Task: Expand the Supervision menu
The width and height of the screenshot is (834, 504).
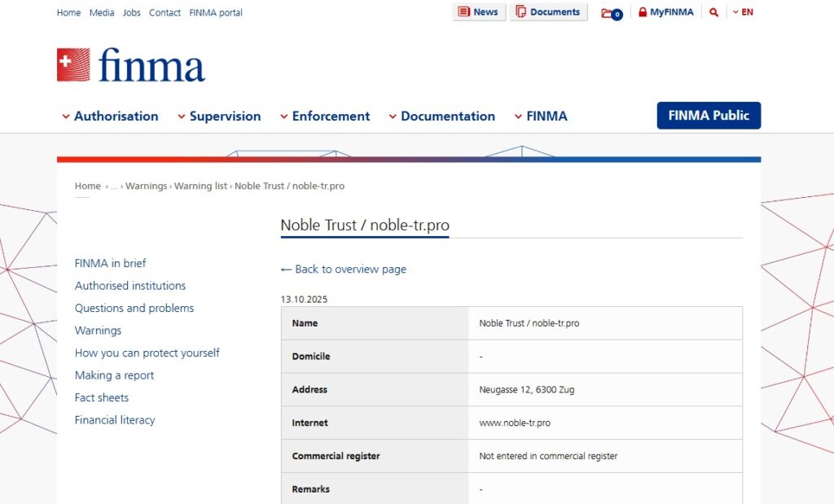Action: click(219, 116)
